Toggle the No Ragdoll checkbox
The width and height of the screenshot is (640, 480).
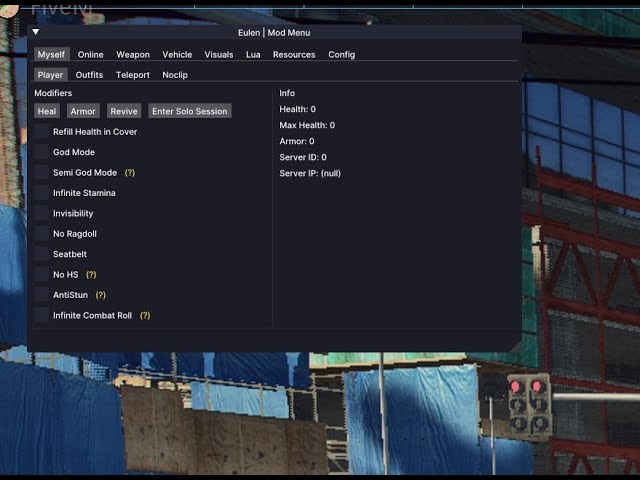coord(42,233)
